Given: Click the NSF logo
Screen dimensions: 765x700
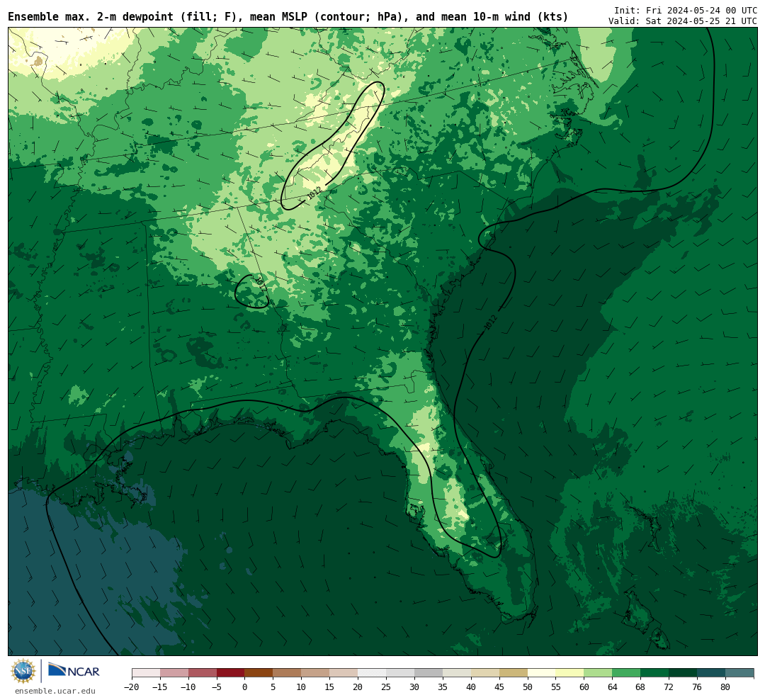Looking at the screenshot, I should [23, 671].
